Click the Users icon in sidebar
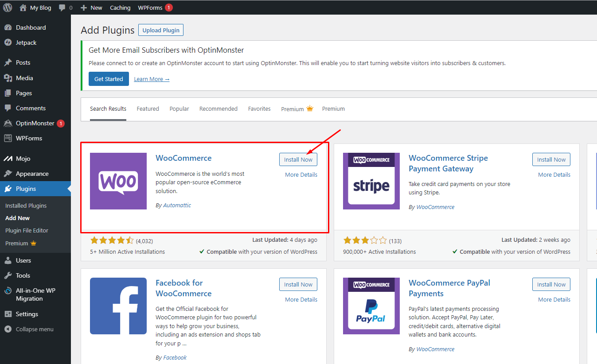The image size is (597, 364). 8,260
